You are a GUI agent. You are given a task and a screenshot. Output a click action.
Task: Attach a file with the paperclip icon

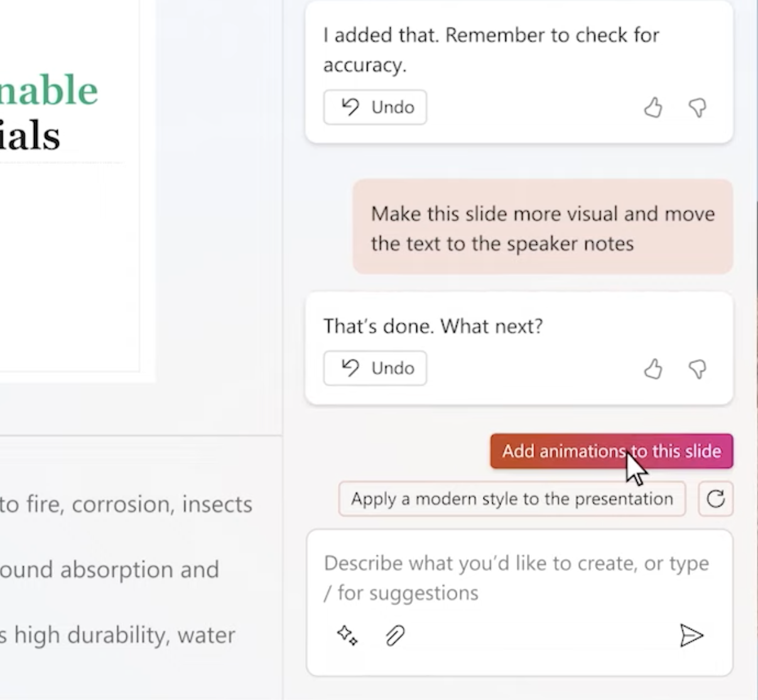pyautogui.click(x=394, y=636)
